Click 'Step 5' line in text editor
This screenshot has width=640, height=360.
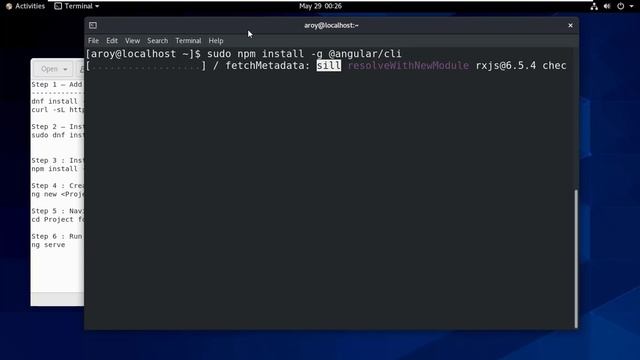(58, 211)
